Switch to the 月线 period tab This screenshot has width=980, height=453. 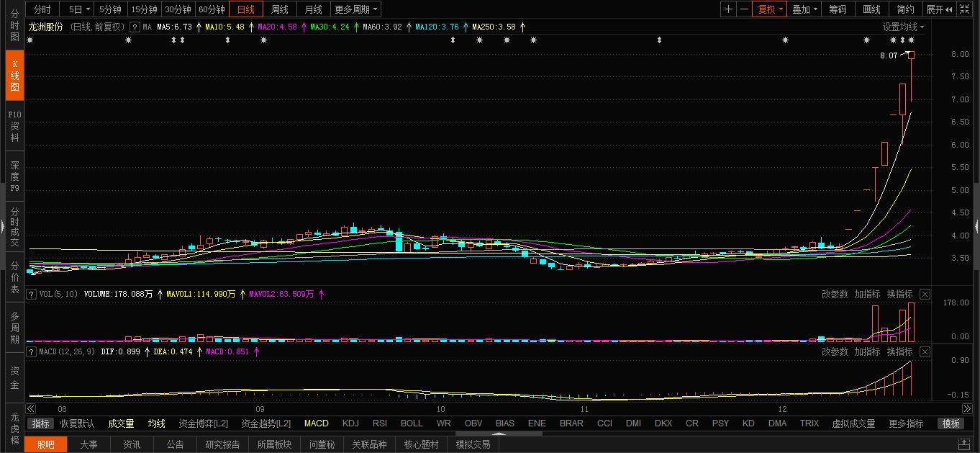pos(314,9)
